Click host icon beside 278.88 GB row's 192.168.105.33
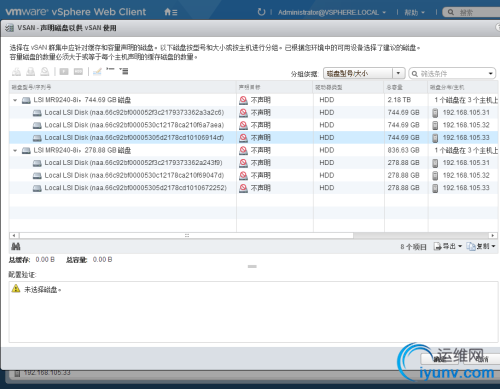The width and height of the screenshot is (500, 389). pyautogui.click(x=435, y=188)
